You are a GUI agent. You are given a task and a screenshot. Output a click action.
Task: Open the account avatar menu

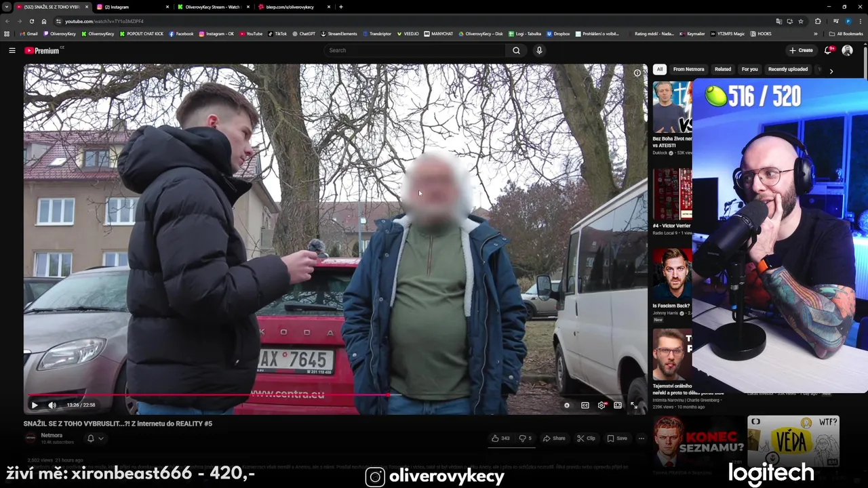click(847, 50)
